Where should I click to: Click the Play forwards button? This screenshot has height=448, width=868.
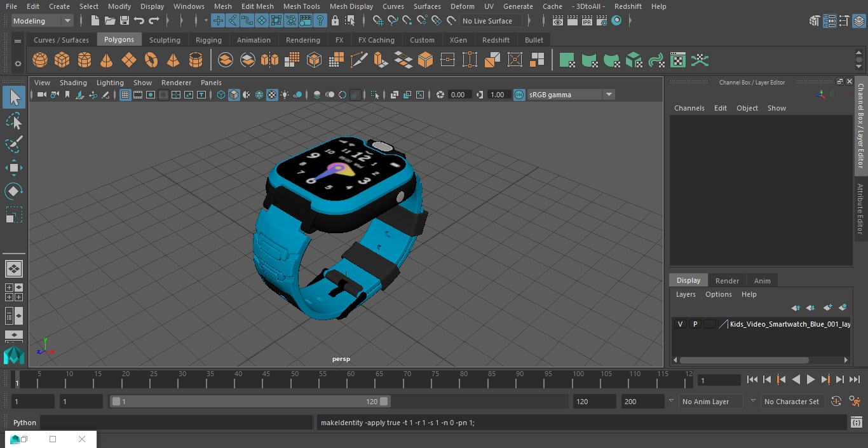point(811,379)
